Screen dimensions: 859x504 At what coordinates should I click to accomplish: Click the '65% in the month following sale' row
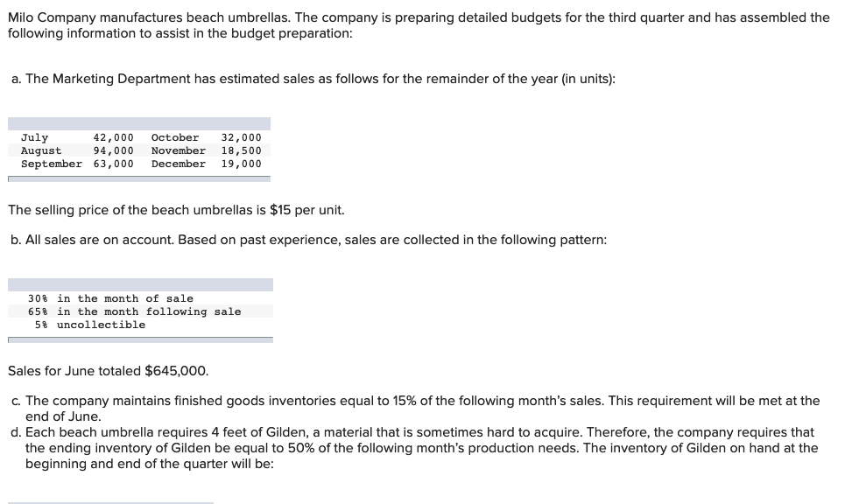pos(140,311)
